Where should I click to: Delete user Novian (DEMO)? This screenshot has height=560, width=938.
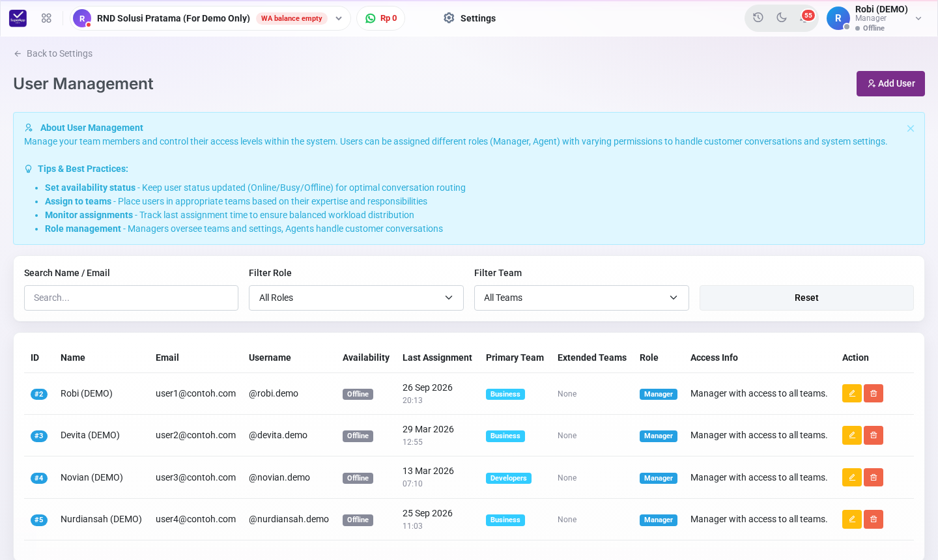pos(874,477)
